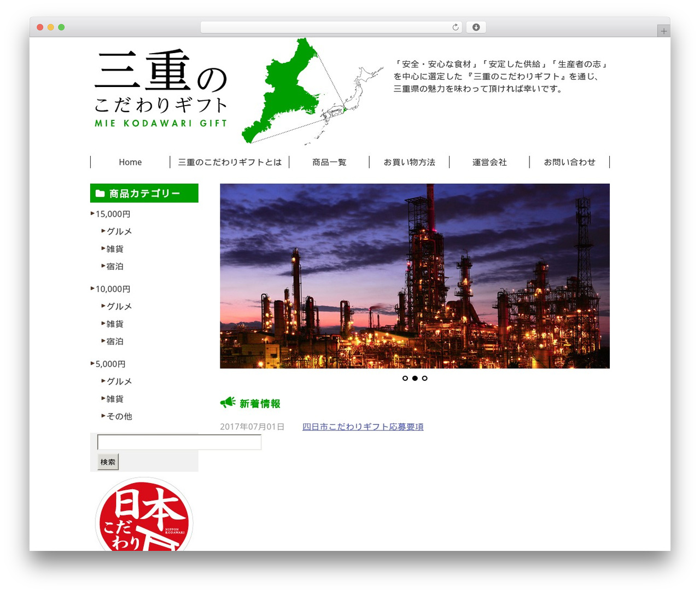The width and height of the screenshot is (700, 593).
Task: Open a new browser tab with plus
Action: pyautogui.click(x=663, y=31)
